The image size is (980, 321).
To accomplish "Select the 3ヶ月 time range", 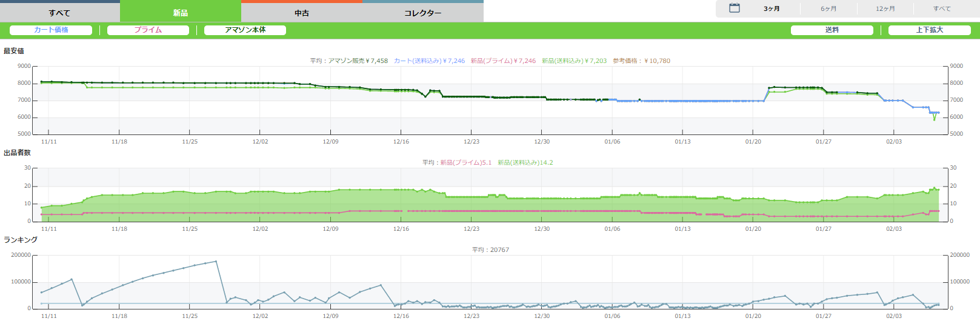I will click(x=772, y=8).
